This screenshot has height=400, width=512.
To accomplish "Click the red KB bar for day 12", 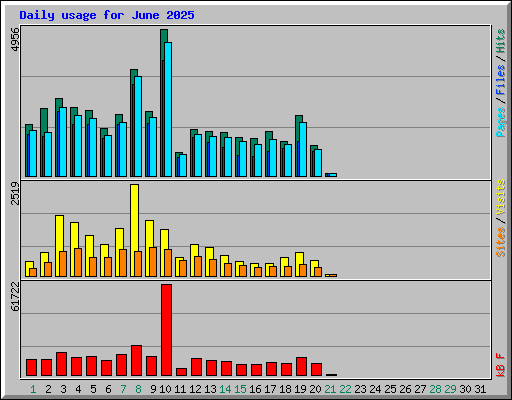I will click(x=196, y=367).
